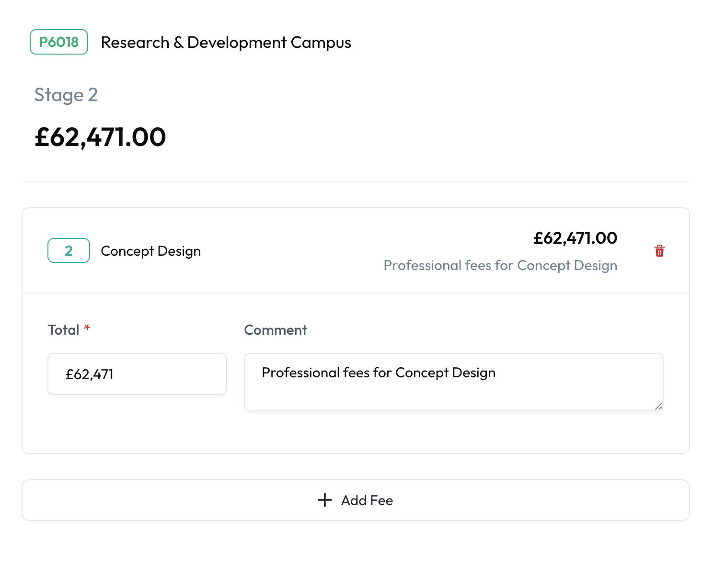The height and width of the screenshot is (588, 714).
Task: Collapse the Concept Design fee card header
Action: click(x=288, y=251)
